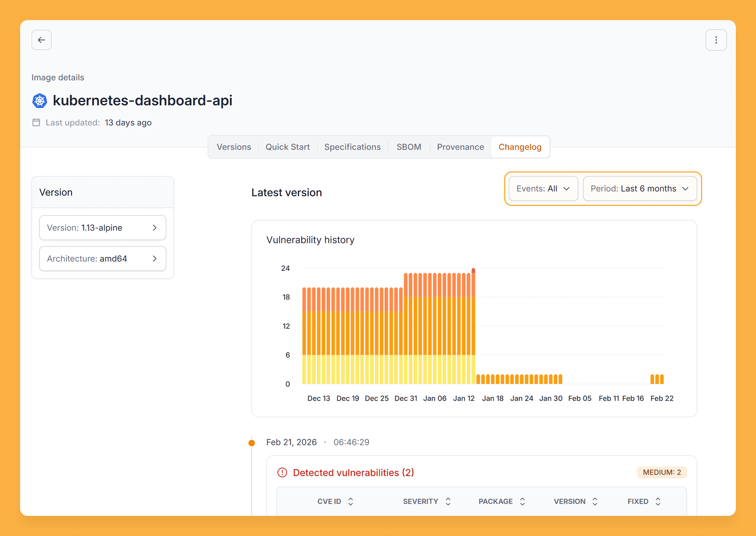Open the Events: All dropdown
Viewport: 756px width, 536px height.
(543, 188)
